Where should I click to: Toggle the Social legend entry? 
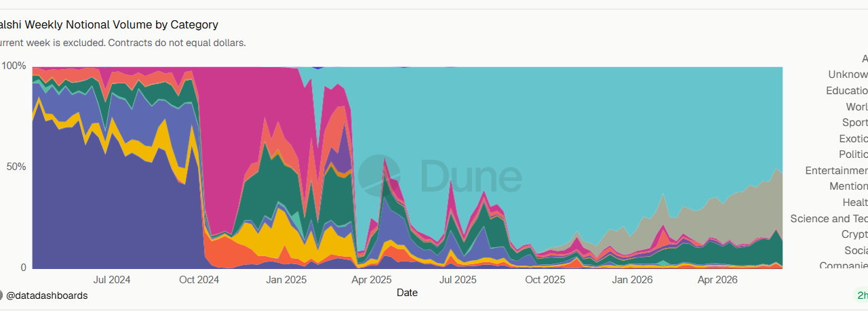point(856,251)
